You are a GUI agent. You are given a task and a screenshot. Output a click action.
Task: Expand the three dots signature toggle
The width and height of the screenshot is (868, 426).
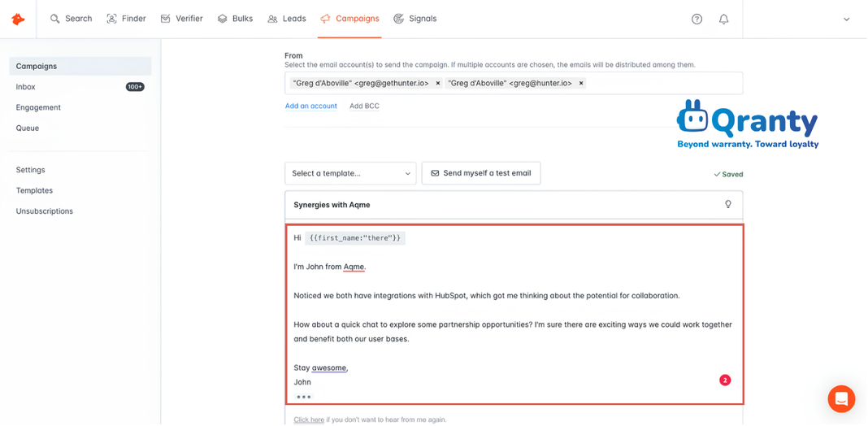tap(303, 397)
